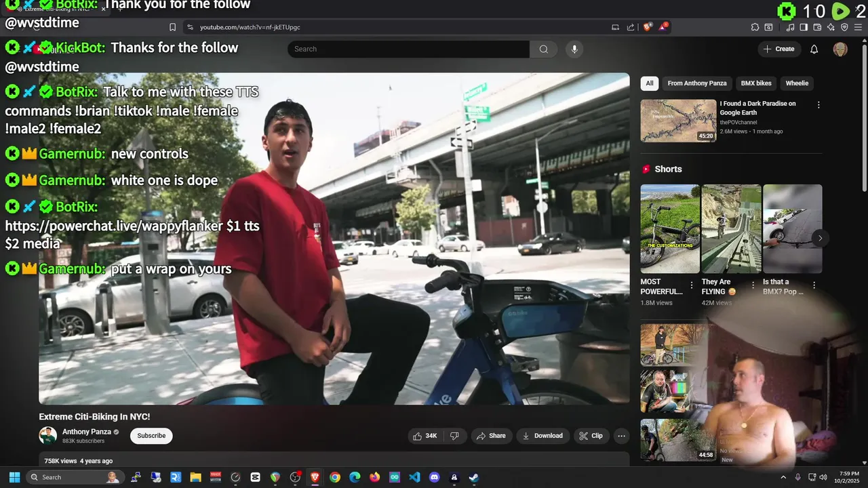Image resolution: width=868 pixels, height=488 pixels.
Task: Bookmark this page with the bookmark icon
Action: coord(172,27)
